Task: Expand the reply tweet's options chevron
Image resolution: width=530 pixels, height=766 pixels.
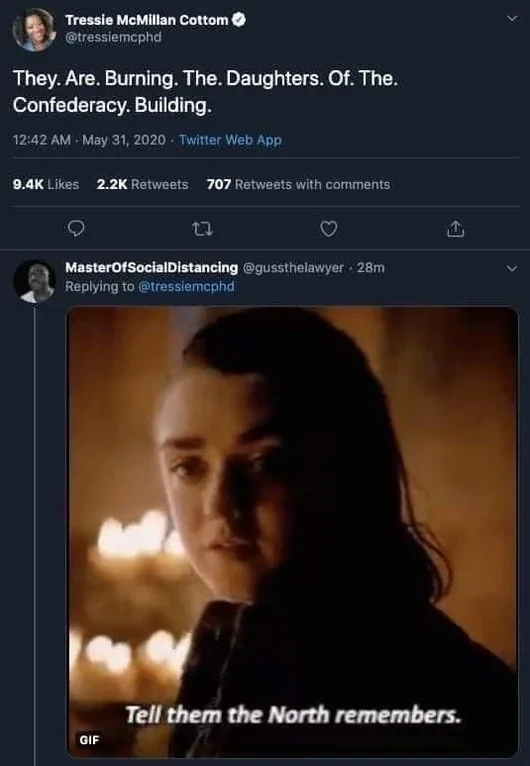Action: [x=511, y=268]
